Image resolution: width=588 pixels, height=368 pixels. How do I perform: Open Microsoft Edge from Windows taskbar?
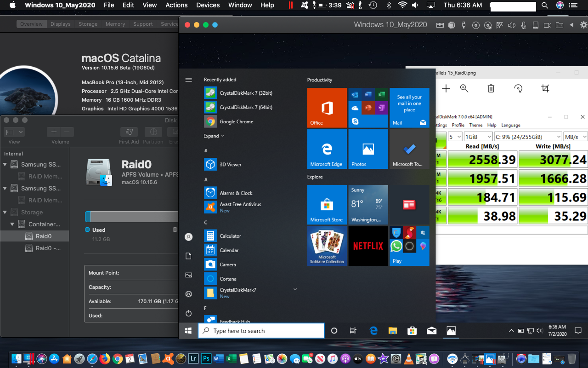coord(373,330)
